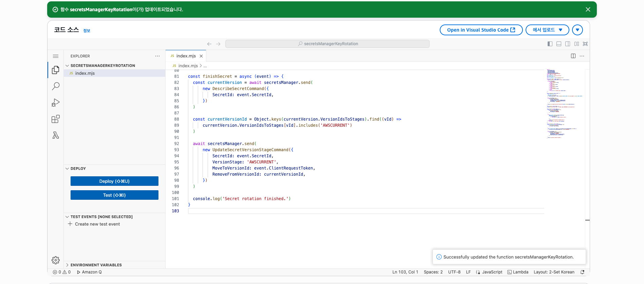Click the Test button

[x=114, y=195]
